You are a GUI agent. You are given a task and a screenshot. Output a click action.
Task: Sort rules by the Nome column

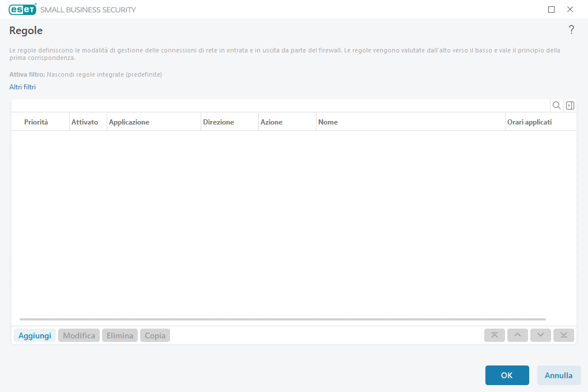(x=327, y=122)
